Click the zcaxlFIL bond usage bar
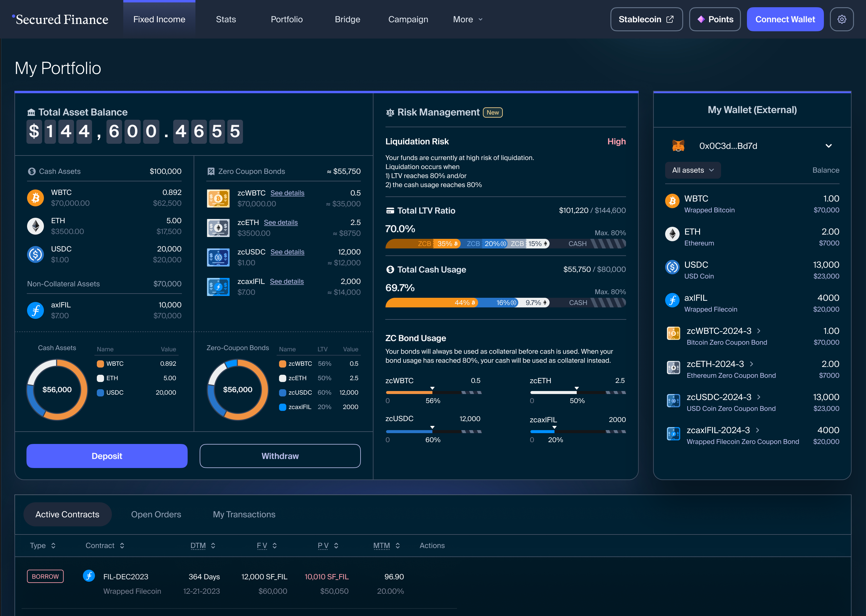Screen dimensions: 866x616 point(578,432)
